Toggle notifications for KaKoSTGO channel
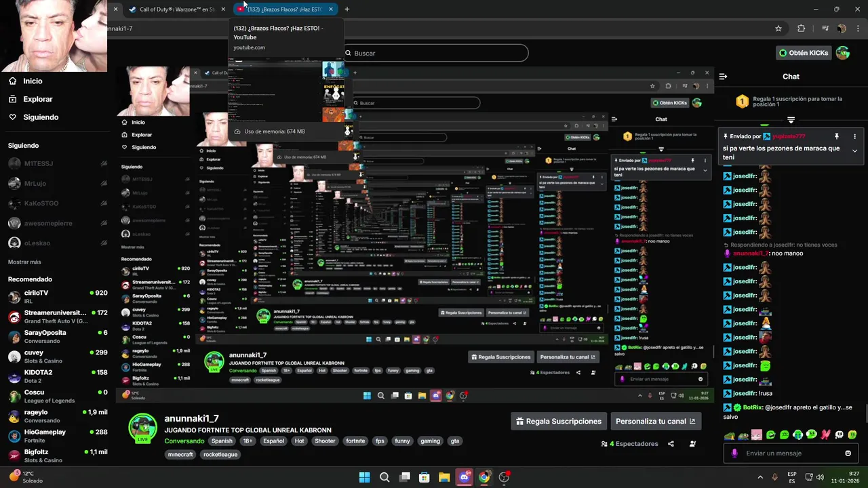 (x=104, y=203)
